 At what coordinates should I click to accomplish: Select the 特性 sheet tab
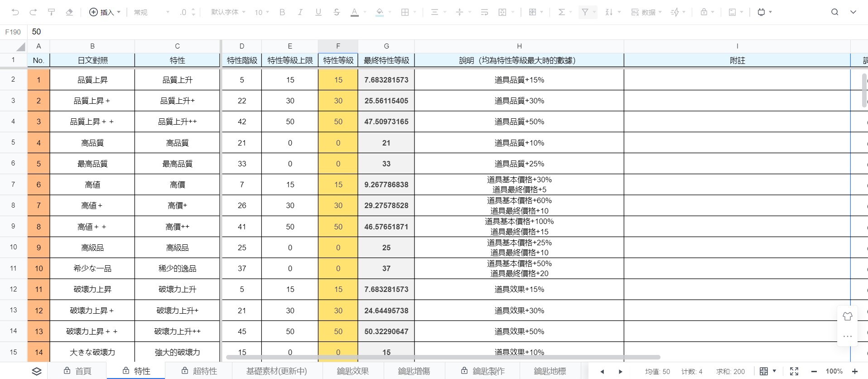(x=136, y=371)
